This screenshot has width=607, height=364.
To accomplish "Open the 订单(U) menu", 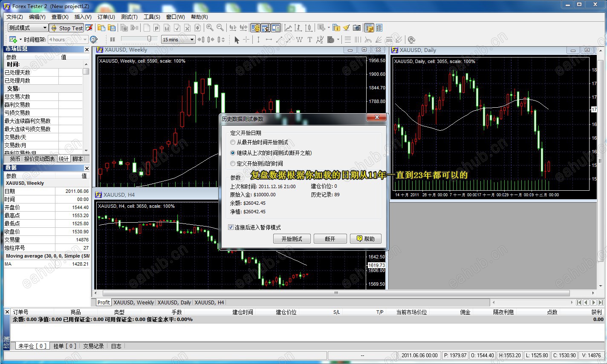I will (106, 17).
